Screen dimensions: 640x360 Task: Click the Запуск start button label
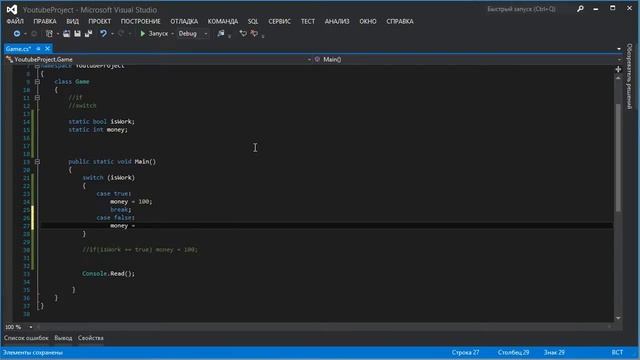158,33
